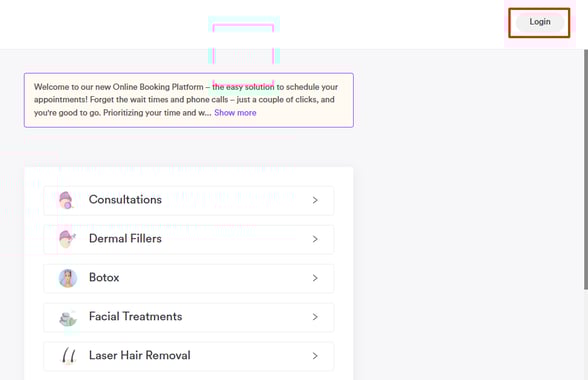Expand Laser Hair Removal chevron arrow
Viewport: 588px width, 380px height.
coord(315,356)
